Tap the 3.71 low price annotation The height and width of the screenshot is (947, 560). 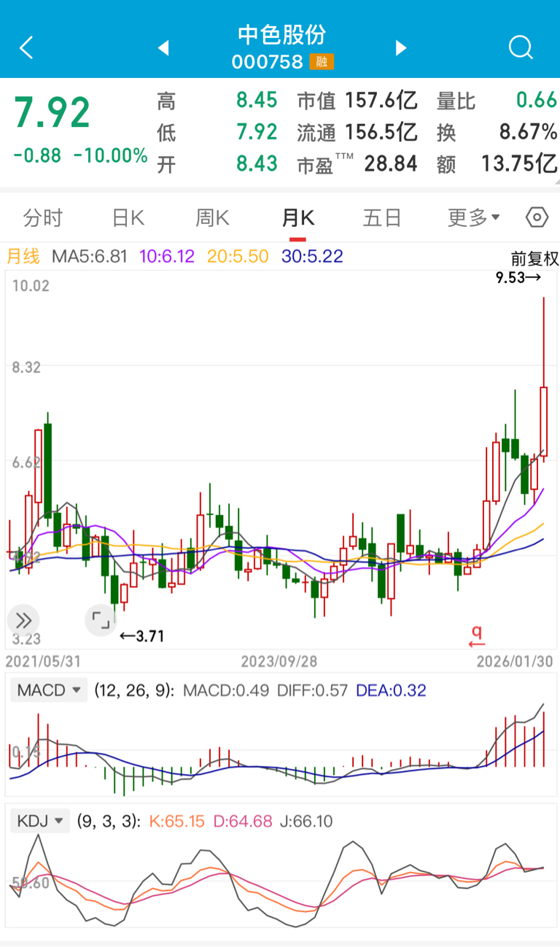point(142,636)
